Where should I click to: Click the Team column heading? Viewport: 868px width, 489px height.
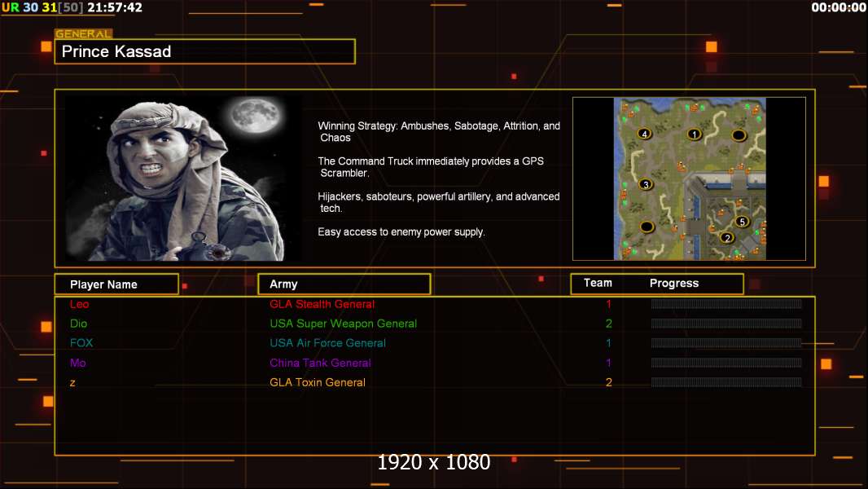tap(598, 283)
